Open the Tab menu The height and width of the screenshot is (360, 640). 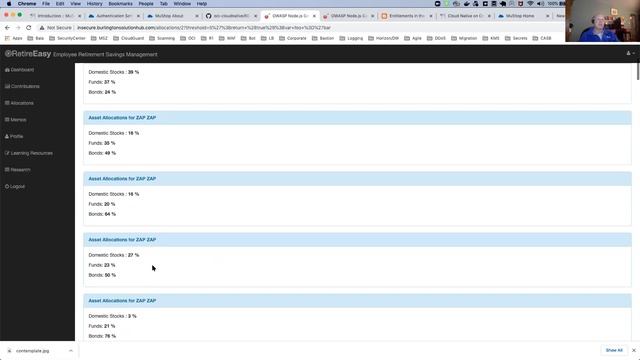click(x=164, y=4)
